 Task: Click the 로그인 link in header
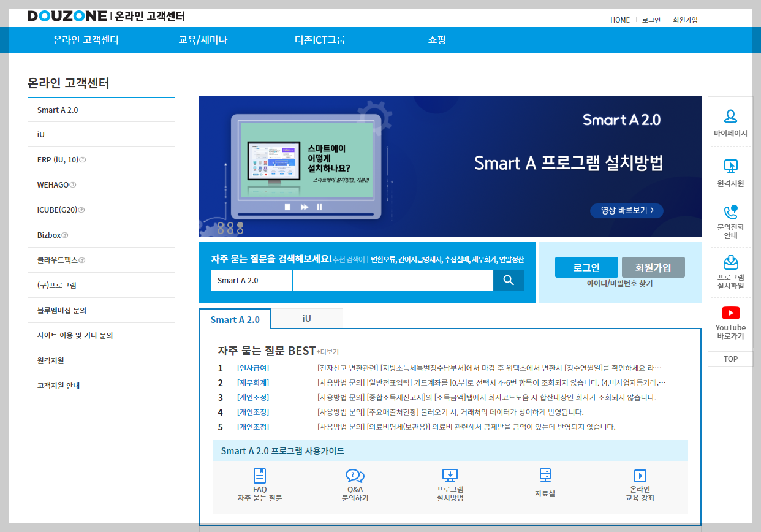tap(651, 20)
